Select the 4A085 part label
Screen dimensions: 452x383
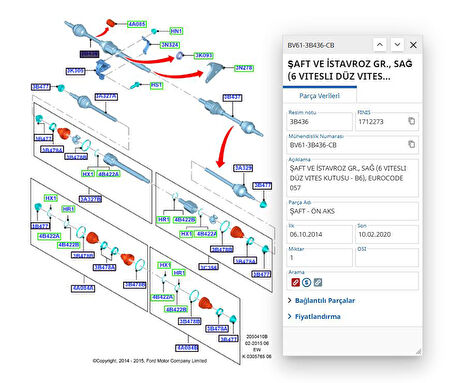137,24
